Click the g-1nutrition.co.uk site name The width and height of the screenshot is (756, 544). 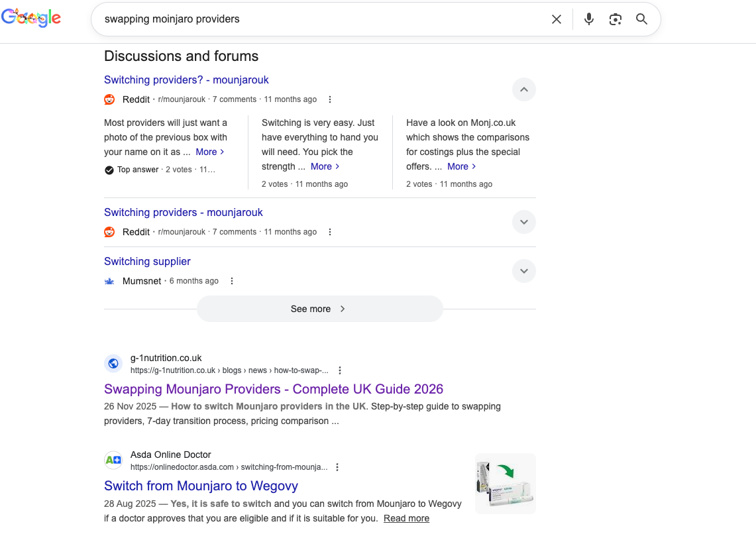[166, 358]
